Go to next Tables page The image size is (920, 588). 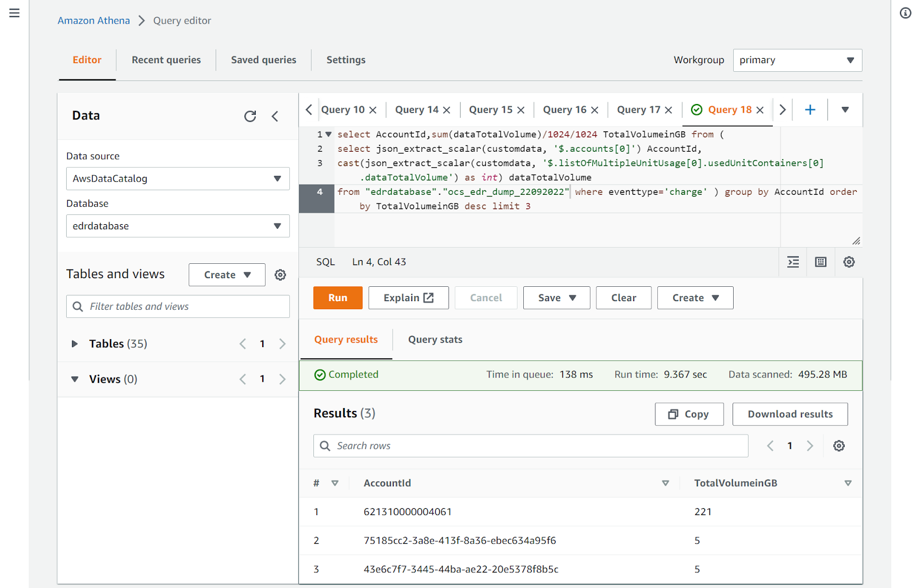pos(282,344)
